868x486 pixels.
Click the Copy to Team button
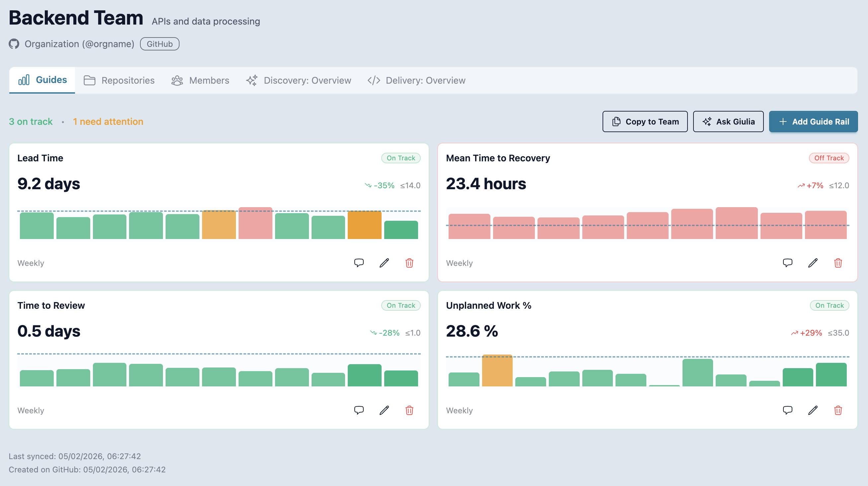tap(645, 121)
